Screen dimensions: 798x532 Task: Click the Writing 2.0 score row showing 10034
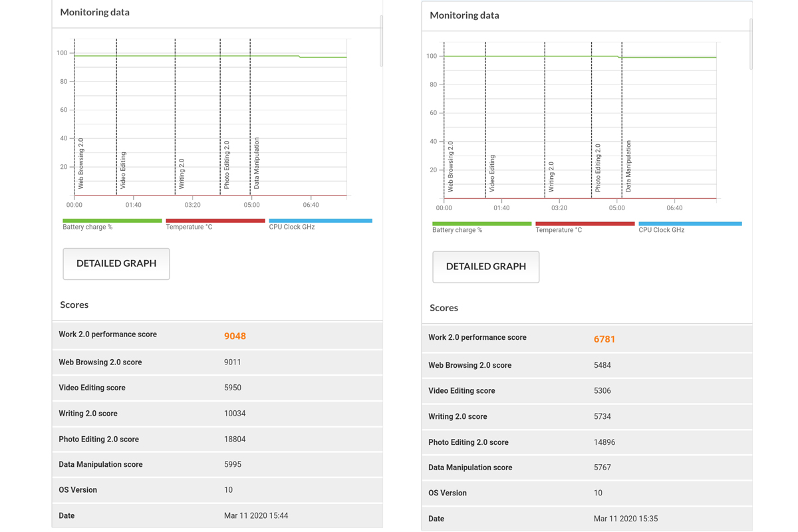tap(217, 414)
